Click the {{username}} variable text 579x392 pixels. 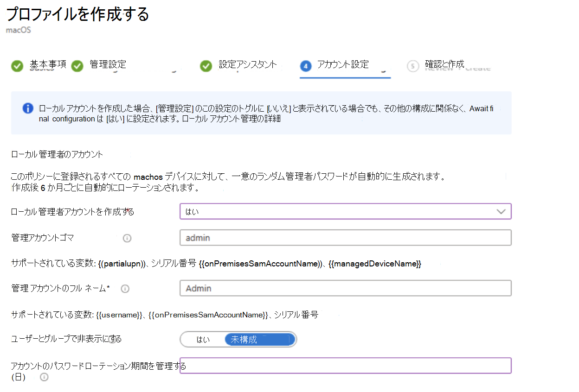119,315
